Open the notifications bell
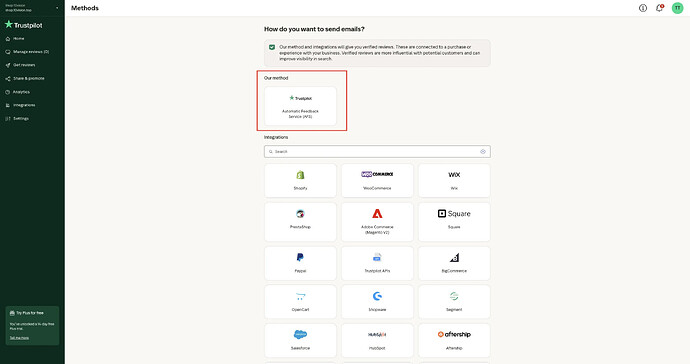 pyautogui.click(x=659, y=8)
